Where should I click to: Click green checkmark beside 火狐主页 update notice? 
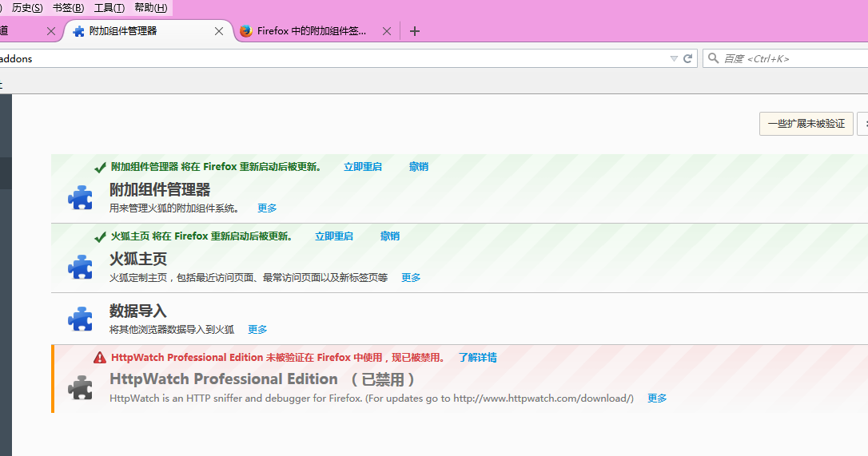pos(100,237)
